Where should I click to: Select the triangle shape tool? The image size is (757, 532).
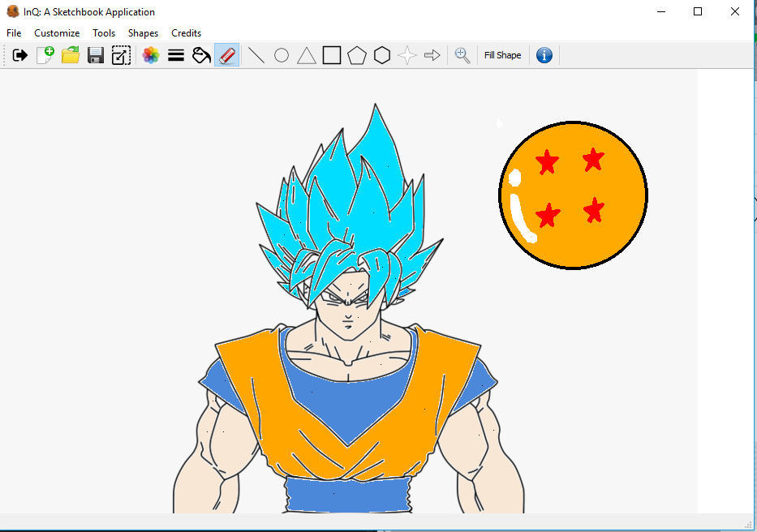tap(307, 55)
